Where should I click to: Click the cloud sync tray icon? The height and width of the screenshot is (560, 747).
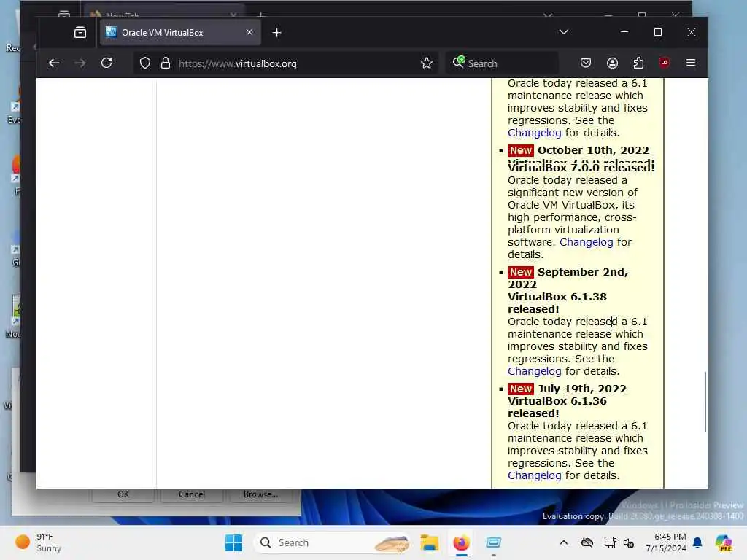click(587, 542)
